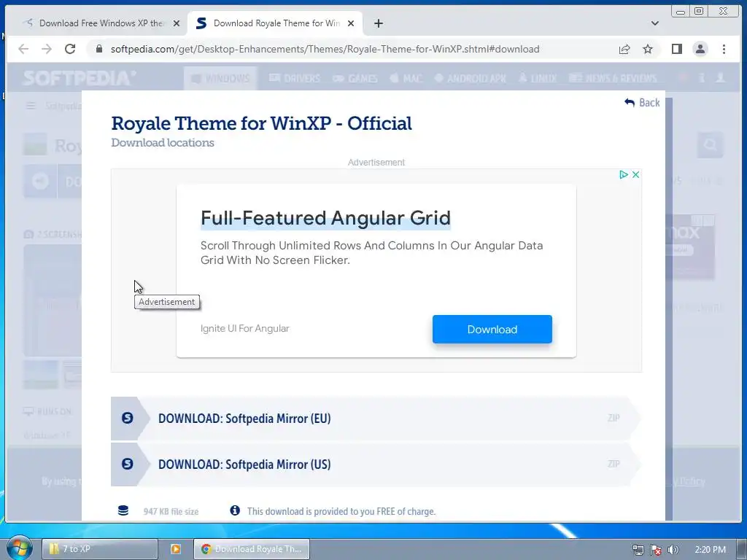747x560 pixels.
Task: Bookmark this page with star icon
Action: tap(648, 49)
